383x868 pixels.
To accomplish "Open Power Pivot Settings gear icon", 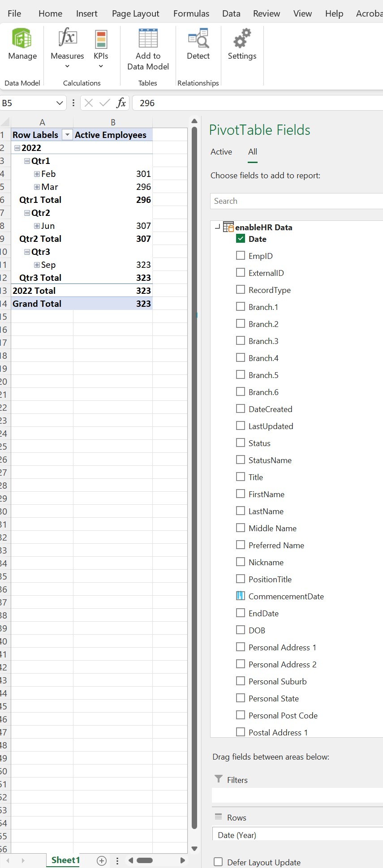I will [x=242, y=38].
